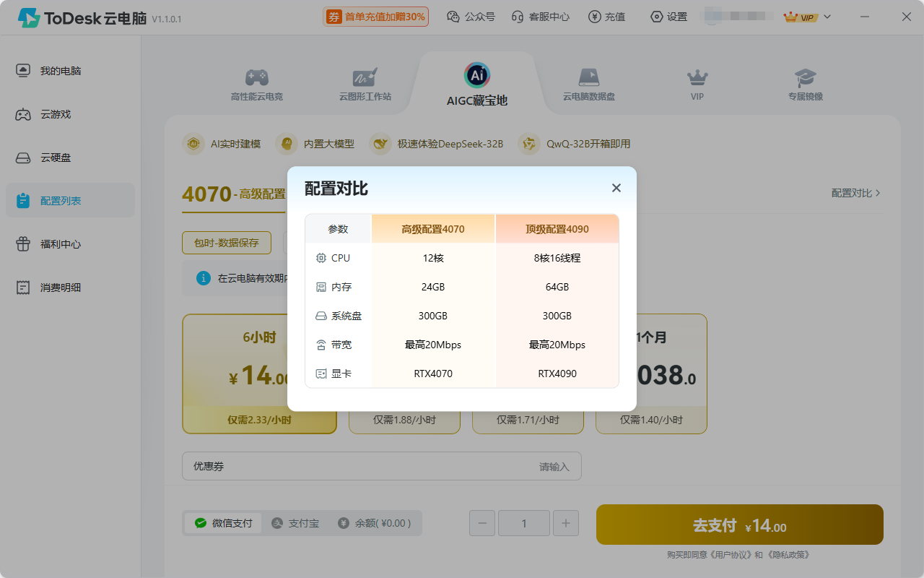Click 充值 in the top bar

pyautogui.click(x=606, y=17)
